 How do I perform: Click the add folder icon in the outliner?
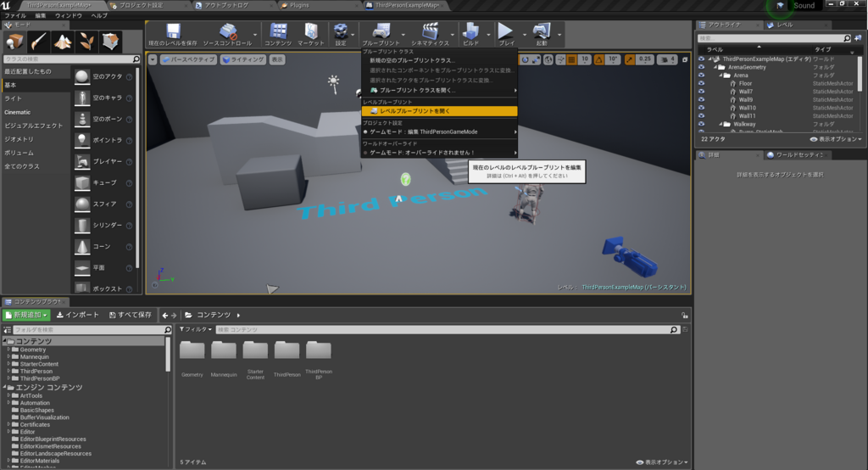858,37
